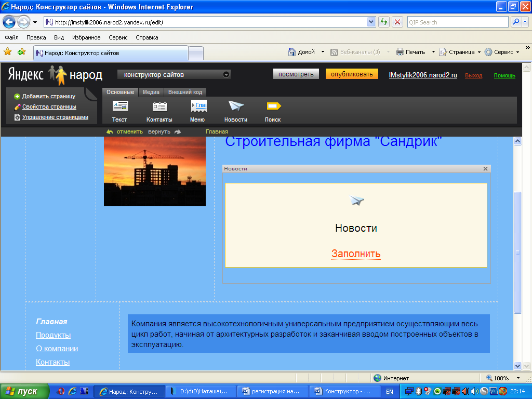Click the inner page vertical scrollbar thumb

pyautogui.click(x=518, y=253)
